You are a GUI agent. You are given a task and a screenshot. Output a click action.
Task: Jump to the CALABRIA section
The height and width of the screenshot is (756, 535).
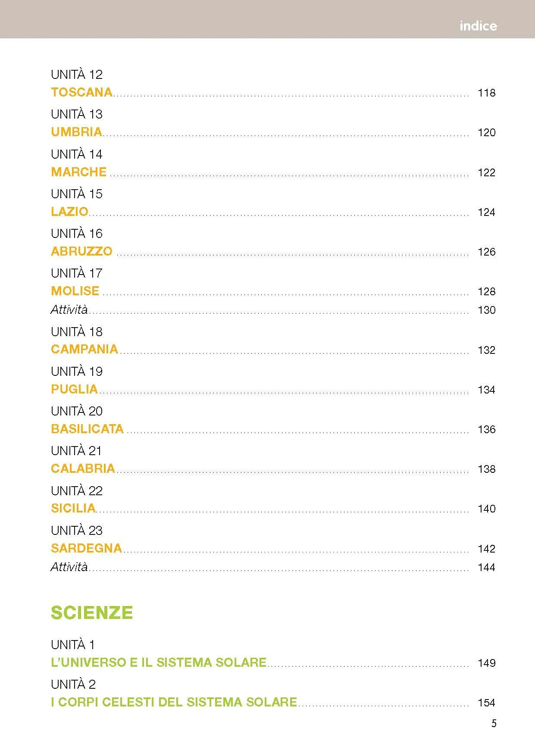(x=83, y=469)
